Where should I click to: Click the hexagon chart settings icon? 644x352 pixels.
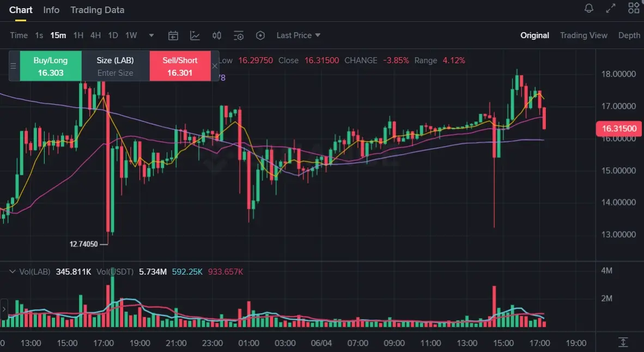pos(260,35)
